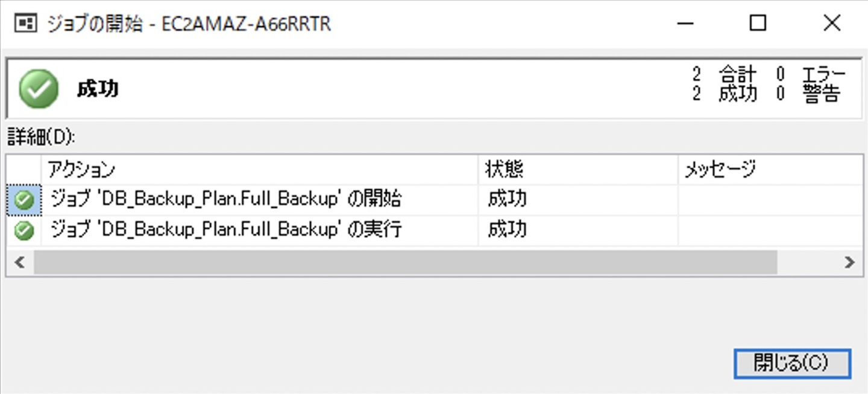Click the green check icon for job execution row
Image resolution: width=868 pixels, height=394 pixels.
[x=24, y=230]
